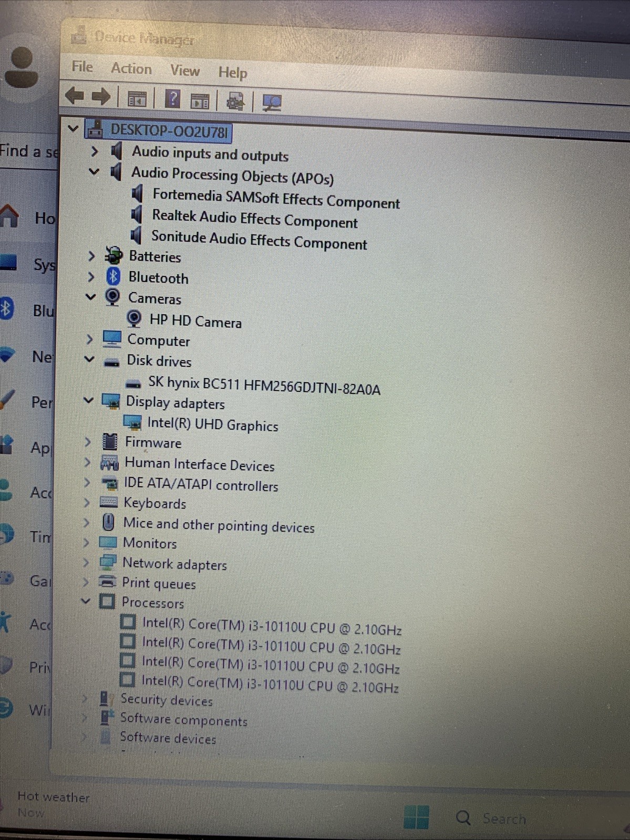630x840 pixels.
Task: Click the Cameras webcam icon
Action: pos(112,297)
